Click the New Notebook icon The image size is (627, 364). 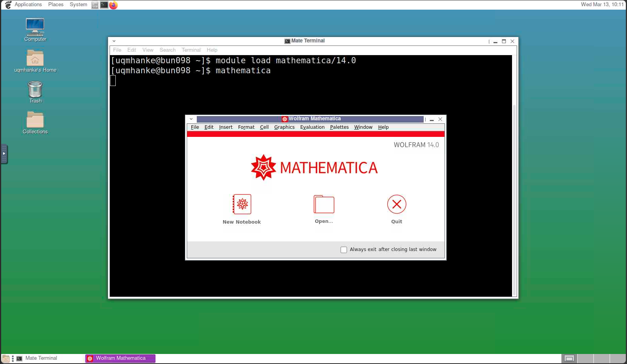click(242, 204)
